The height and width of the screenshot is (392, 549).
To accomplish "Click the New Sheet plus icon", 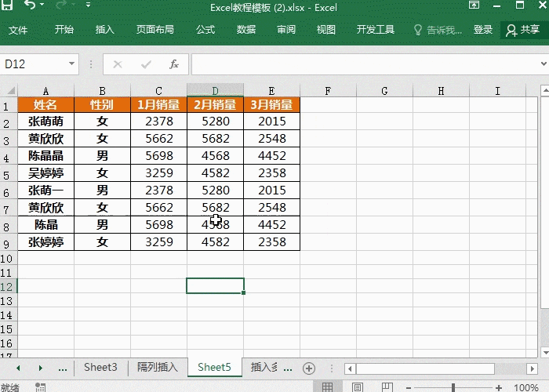I will [309, 368].
